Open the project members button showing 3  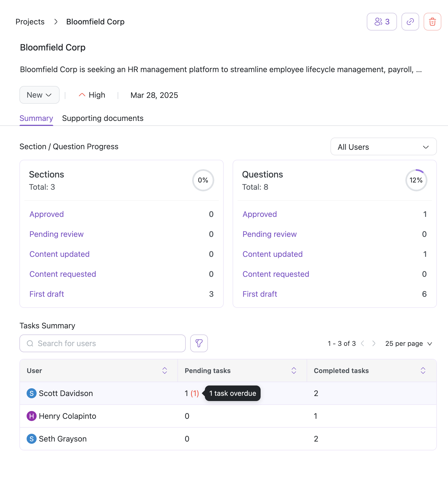tap(381, 22)
